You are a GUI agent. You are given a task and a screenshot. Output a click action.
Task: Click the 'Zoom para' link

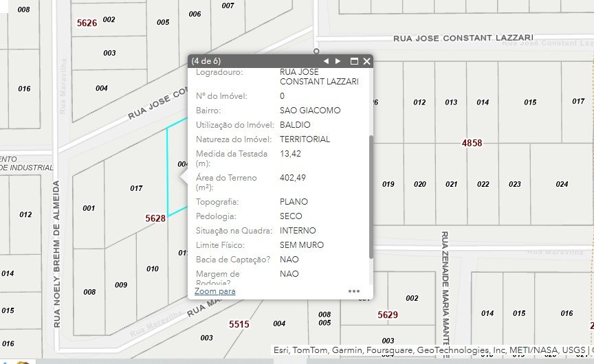pyautogui.click(x=215, y=291)
